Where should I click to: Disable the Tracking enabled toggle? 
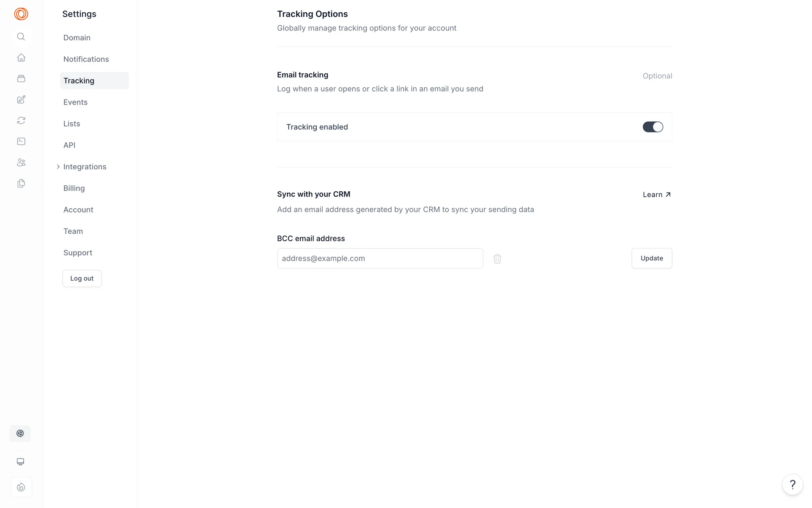pos(653,127)
